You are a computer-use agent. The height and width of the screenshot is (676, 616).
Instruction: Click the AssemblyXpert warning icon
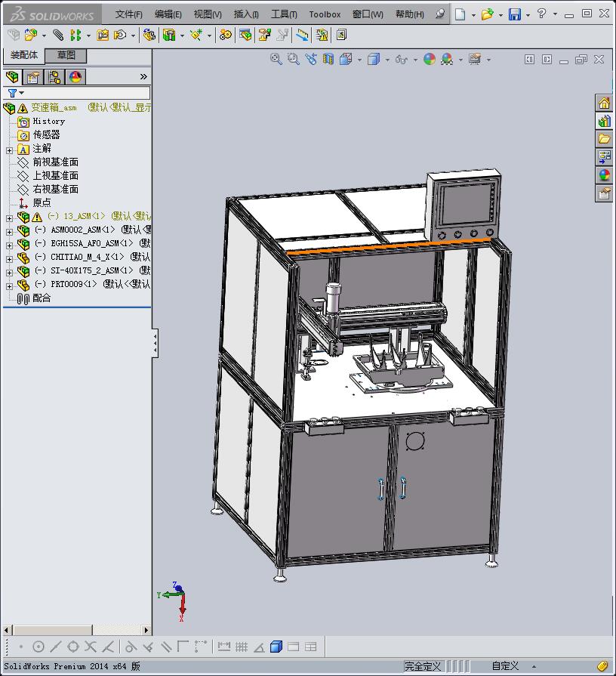click(322, 35)
